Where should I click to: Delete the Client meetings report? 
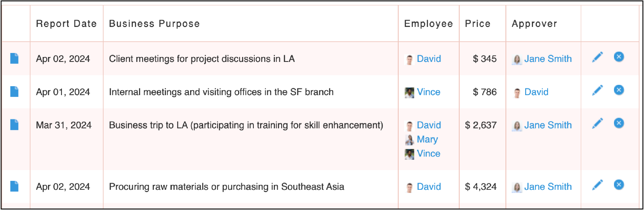[619, 57]
